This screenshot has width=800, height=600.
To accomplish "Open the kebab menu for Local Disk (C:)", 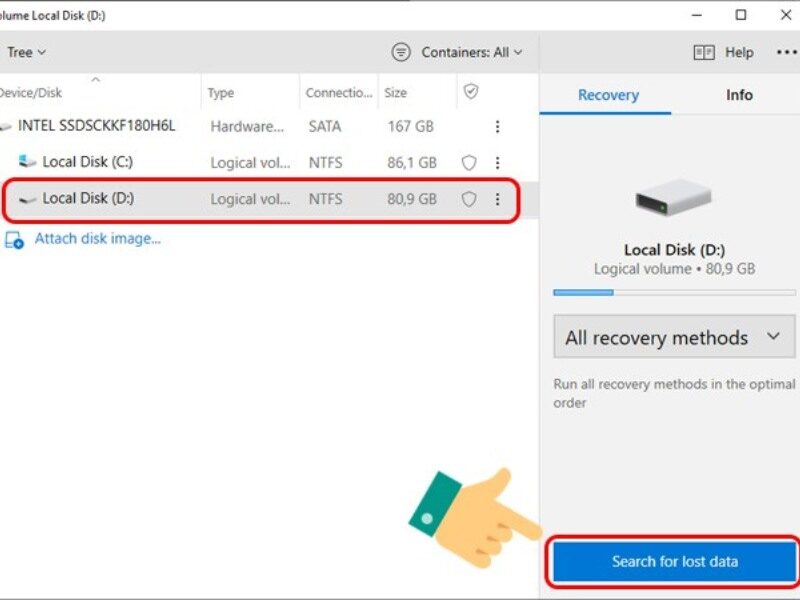I will pos(497,162).
